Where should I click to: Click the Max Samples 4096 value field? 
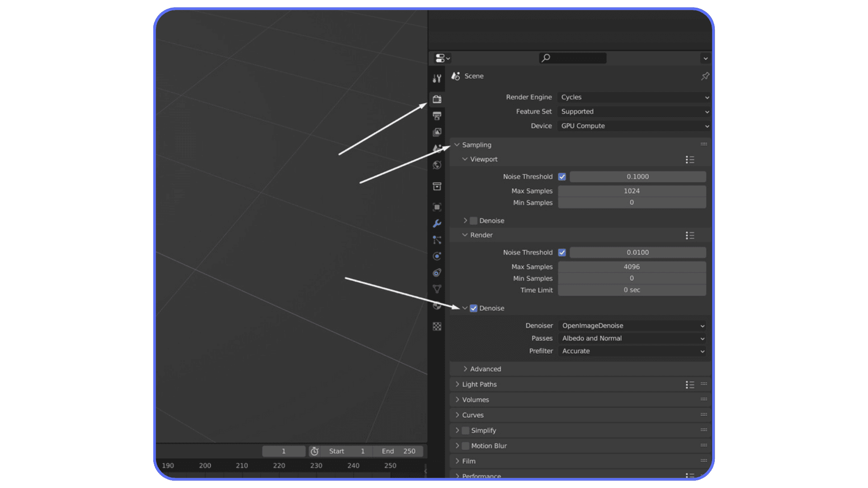tap(632, 267)
